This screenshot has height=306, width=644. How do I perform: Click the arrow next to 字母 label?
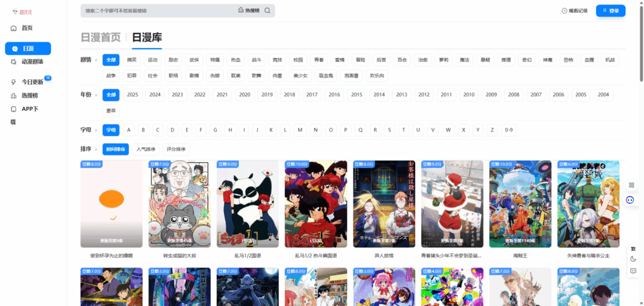click(96, 130)
